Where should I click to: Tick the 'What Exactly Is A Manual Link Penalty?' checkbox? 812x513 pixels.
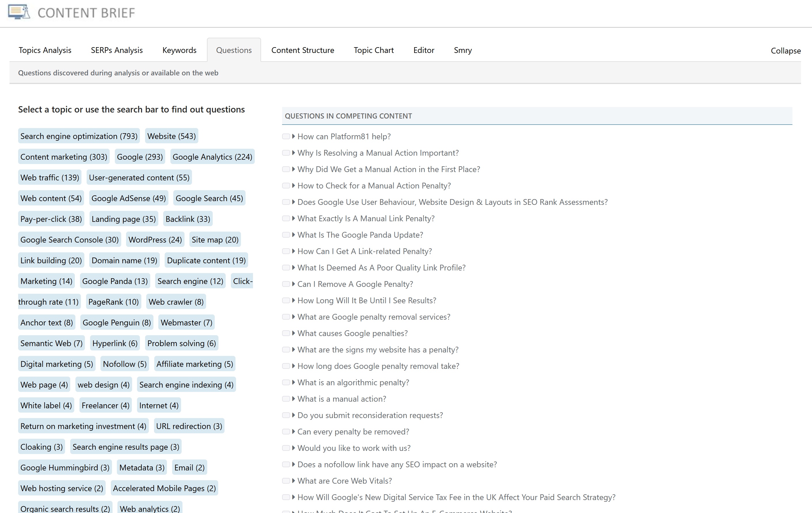point(286,218)
